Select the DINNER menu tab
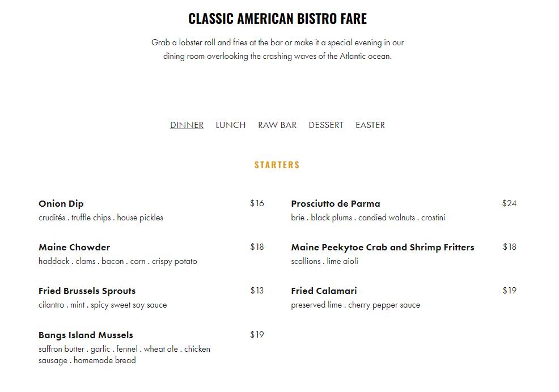The image size is (559, 392). [x=187, y=125]
